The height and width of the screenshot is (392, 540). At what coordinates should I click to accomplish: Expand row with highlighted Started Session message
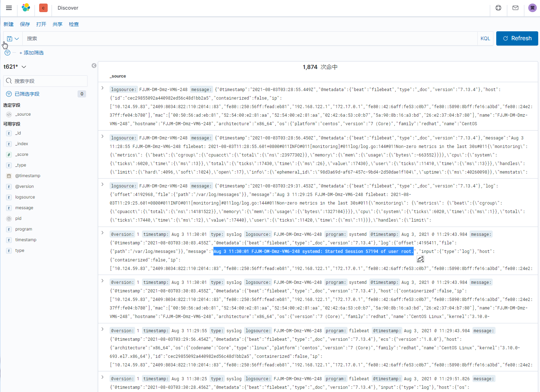point(102,233)
